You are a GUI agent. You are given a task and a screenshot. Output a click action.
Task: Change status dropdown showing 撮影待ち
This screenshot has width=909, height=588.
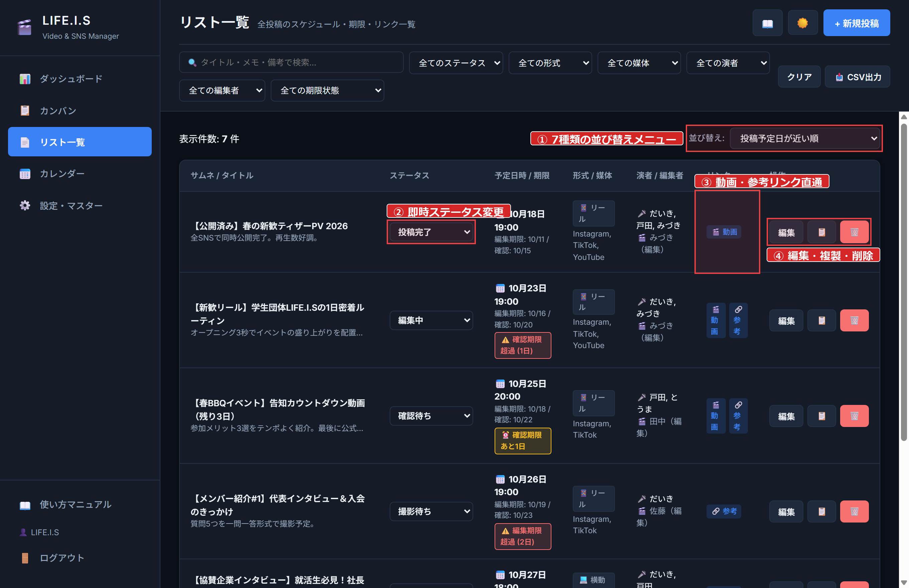pyautogui.click(x=431, y=511)
